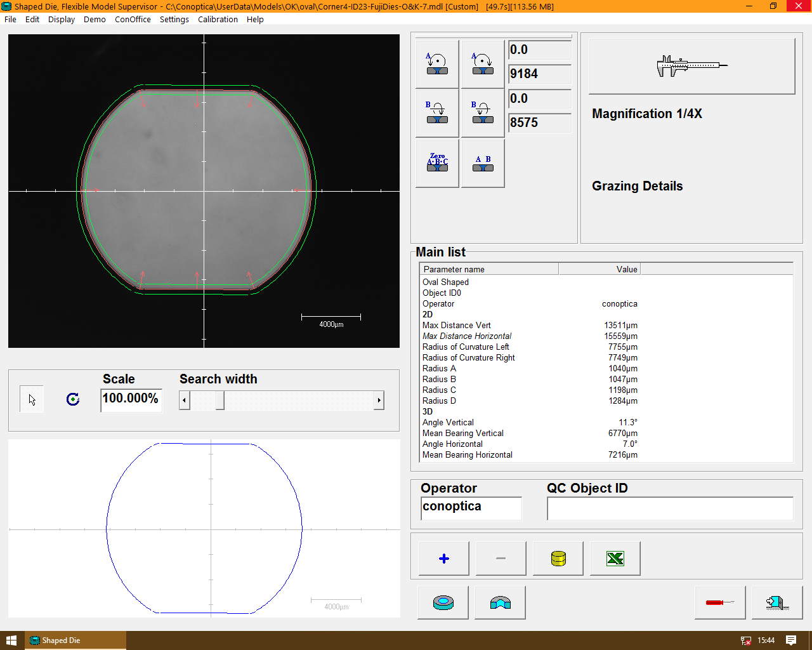
Task: Click the yellow database icon button
Action: (558, 559)
